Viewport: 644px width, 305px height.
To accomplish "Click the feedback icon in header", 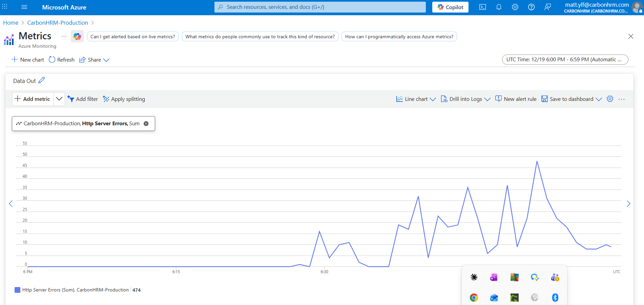I will (547, 7).
